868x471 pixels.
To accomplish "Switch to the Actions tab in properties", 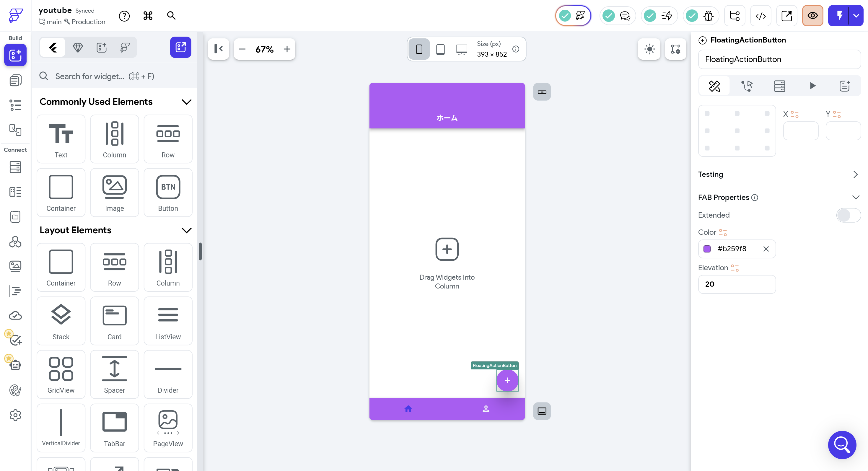I will 747,86.
